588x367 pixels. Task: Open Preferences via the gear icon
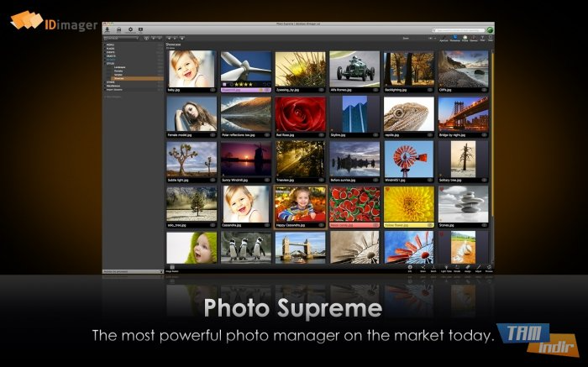[130, 29]
